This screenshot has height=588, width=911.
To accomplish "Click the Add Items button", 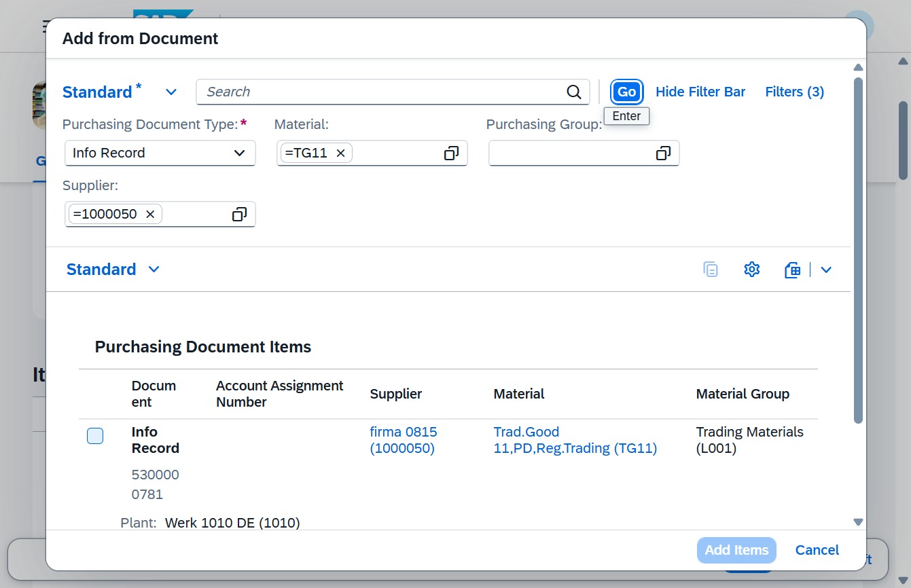I will [x=736, y=550].
